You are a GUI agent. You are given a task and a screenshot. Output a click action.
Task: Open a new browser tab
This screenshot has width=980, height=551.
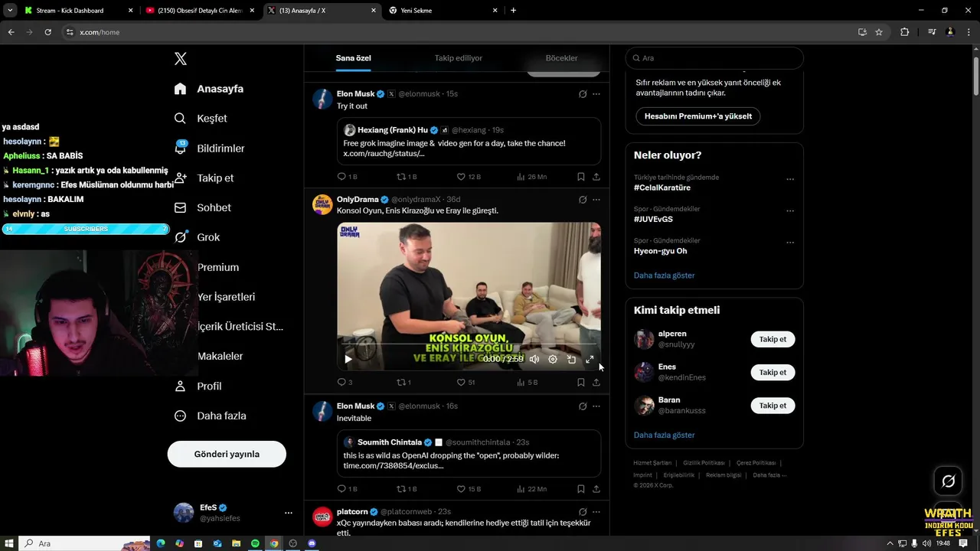[x=513, y=11]
